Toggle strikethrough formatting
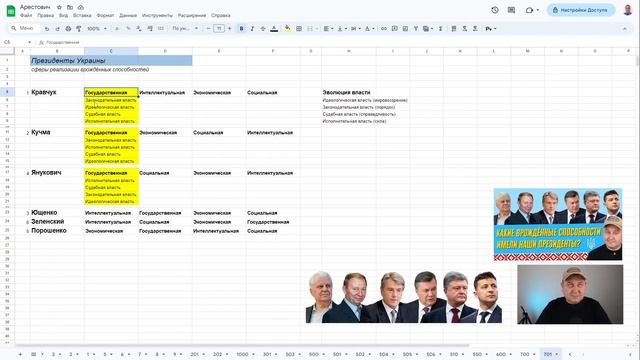The height and width of the screenshot is (360, 640). pyautogui.click(x=263, y=29)
